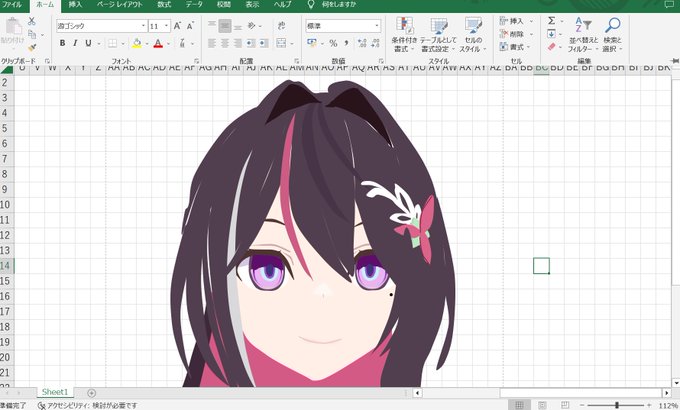Toggle Bold formatting

(62, 43)
